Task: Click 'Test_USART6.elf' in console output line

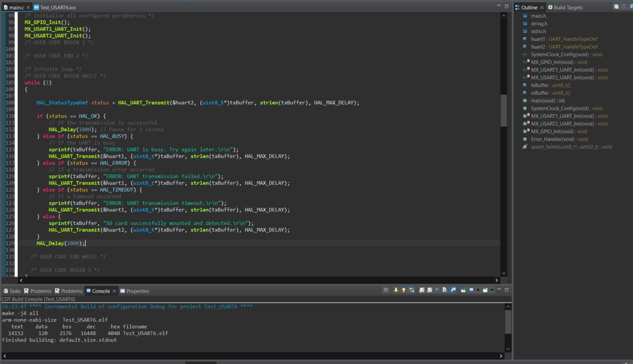Action: (145, 333)
